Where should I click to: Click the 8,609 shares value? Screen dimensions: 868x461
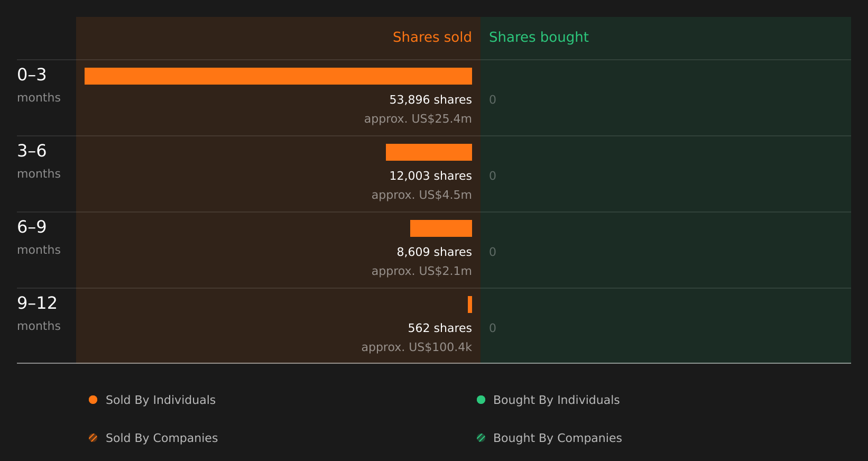[x=434, y=252]
